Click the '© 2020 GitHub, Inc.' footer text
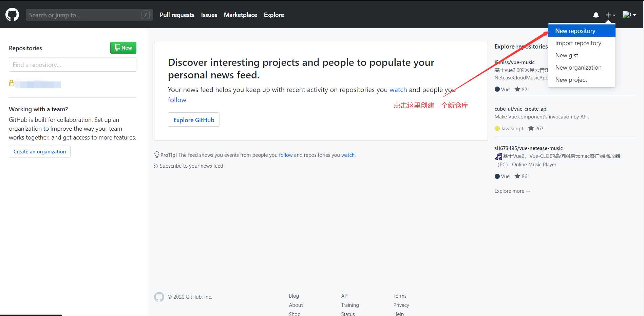 [190, 297]
